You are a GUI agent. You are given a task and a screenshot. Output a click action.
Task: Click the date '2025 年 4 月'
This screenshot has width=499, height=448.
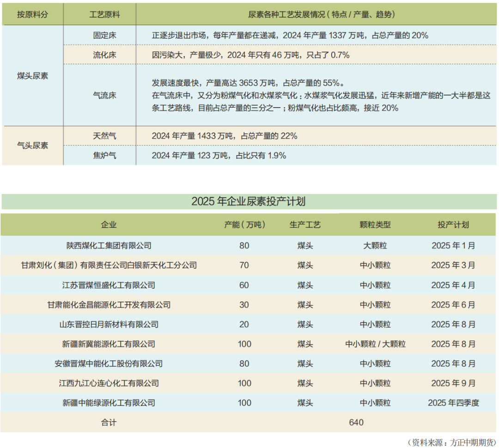(453, 285)
